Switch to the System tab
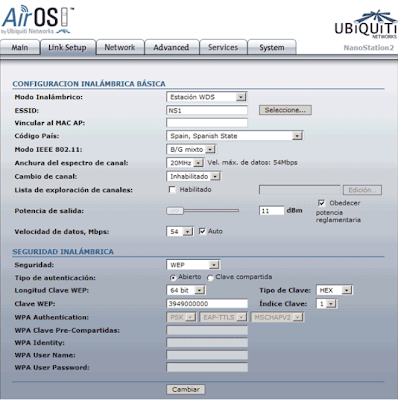Image resolution: width=398 pixels, height=400 pixels. tap(272, 47)
